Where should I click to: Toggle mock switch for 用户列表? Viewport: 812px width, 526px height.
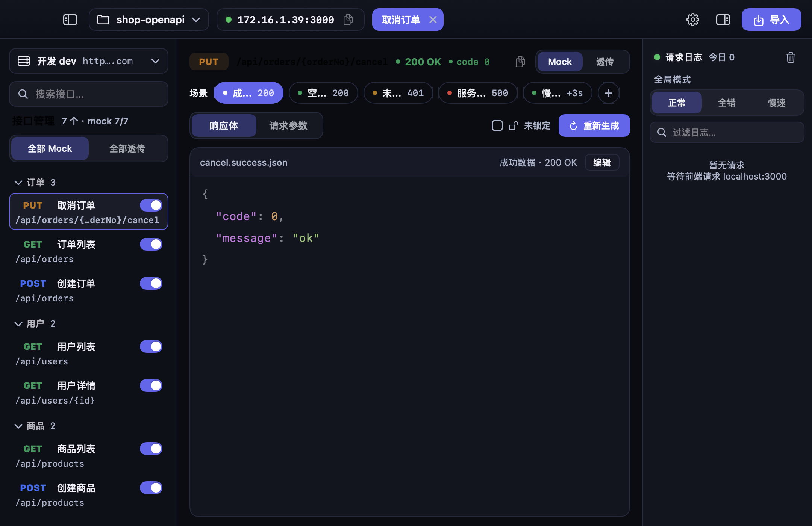pyautogui.click(x=151, y=346)
